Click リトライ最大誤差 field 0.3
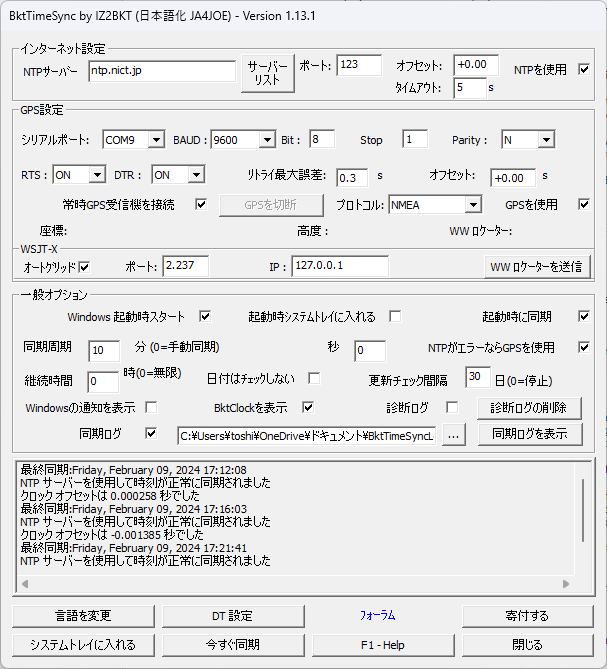 pos(352,178)
